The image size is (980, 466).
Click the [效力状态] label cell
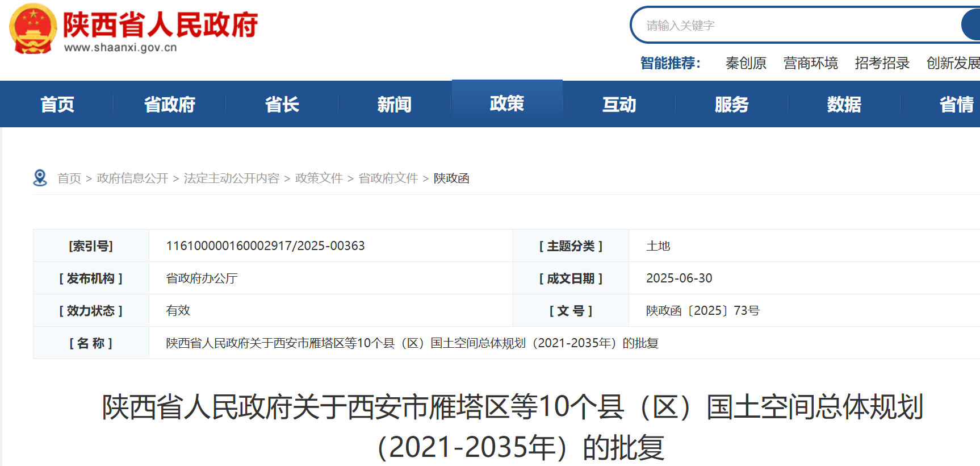pyautogui.click(x=91, y=310)
